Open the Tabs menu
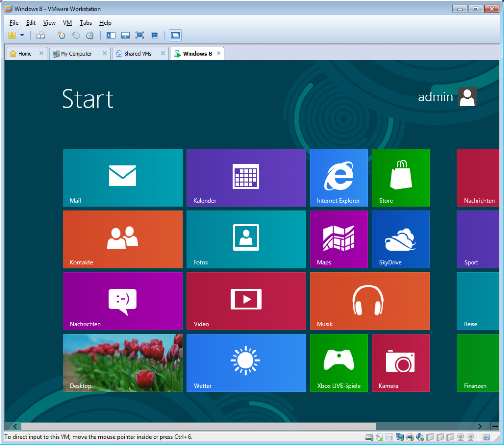 pyautogui.click(x=86, y=23)
